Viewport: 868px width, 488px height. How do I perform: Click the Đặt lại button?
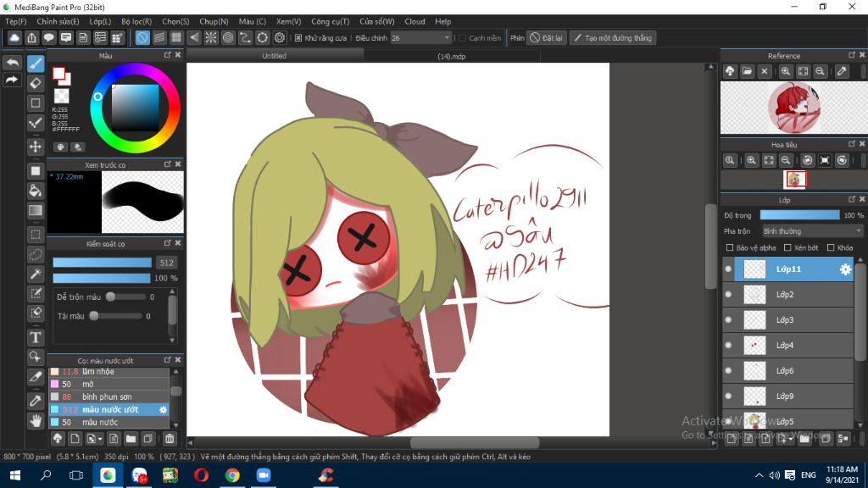point(547,38)
